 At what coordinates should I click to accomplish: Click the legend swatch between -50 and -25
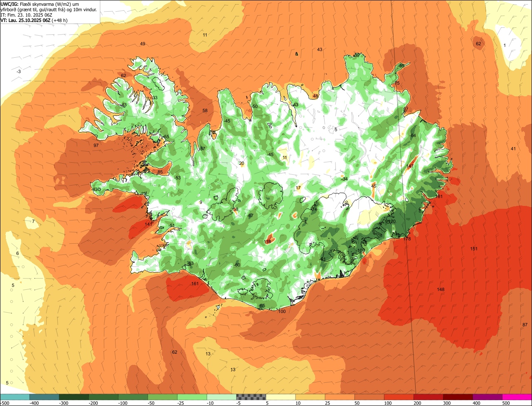coord(163,397)
